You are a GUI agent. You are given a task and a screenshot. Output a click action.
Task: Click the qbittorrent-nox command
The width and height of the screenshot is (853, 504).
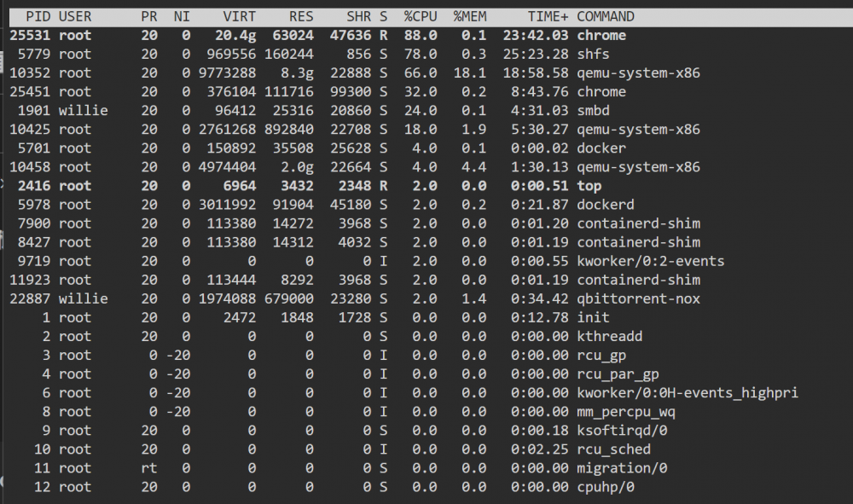[639, 299]
